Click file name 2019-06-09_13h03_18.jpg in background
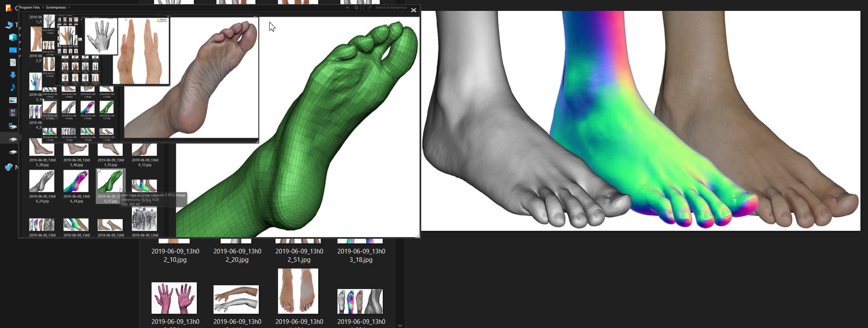 (361, 256)
